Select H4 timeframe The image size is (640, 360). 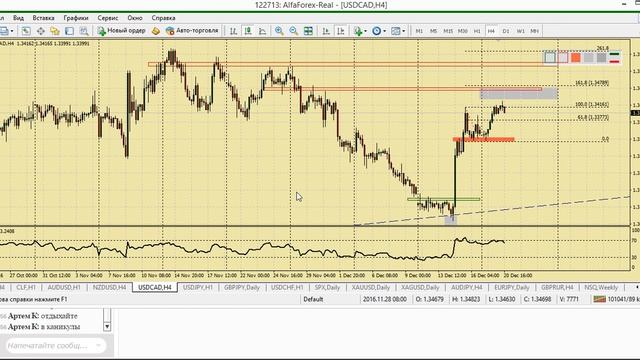[491, 31]
